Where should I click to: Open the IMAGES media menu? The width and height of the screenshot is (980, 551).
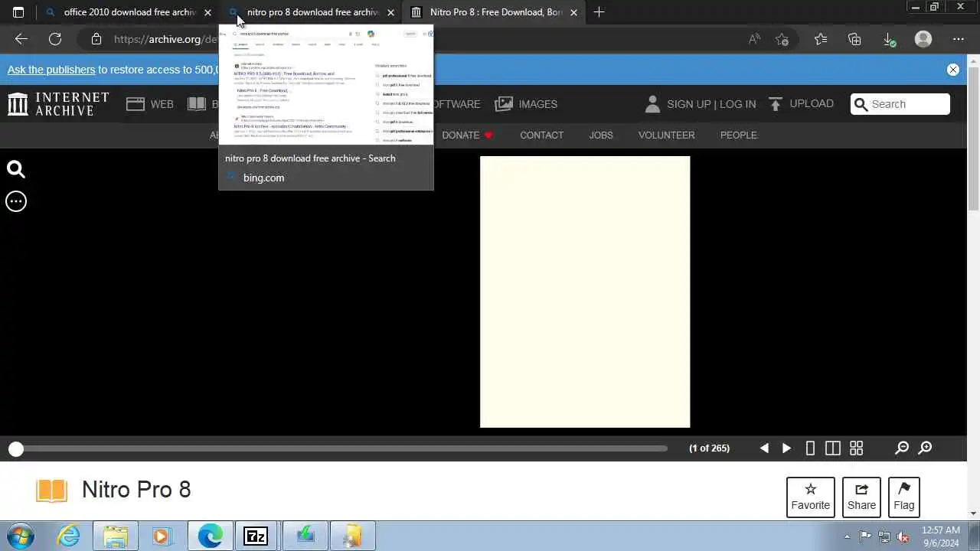coord(526,104)
